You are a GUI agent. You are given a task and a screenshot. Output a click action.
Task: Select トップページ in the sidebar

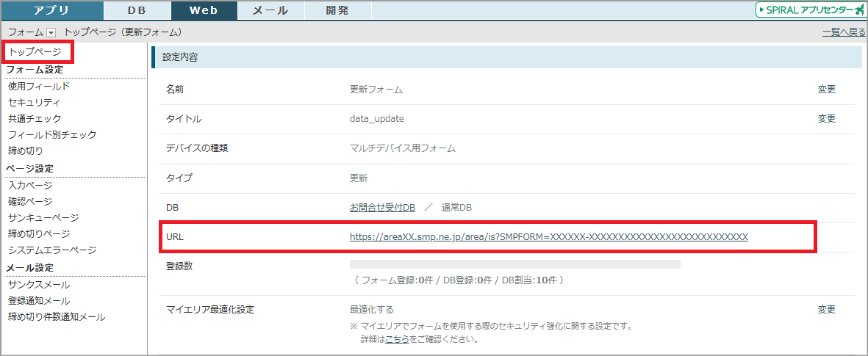(35, 52)
